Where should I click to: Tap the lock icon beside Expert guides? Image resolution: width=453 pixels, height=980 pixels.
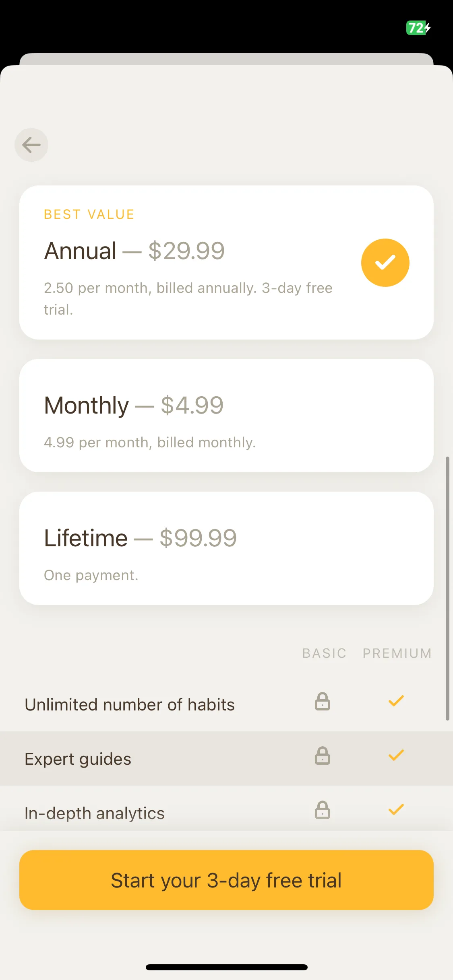point(323,756)
